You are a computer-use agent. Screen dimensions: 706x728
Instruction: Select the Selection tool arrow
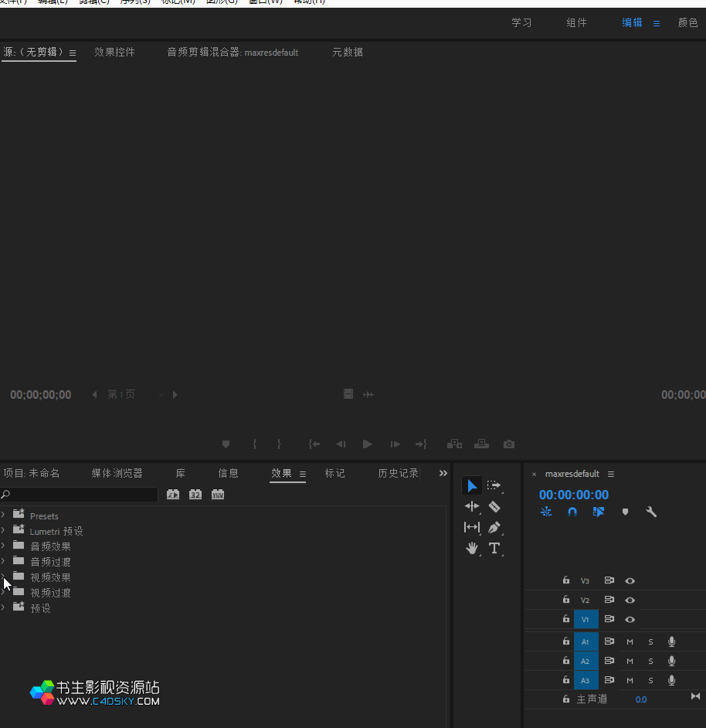[472, 485]
